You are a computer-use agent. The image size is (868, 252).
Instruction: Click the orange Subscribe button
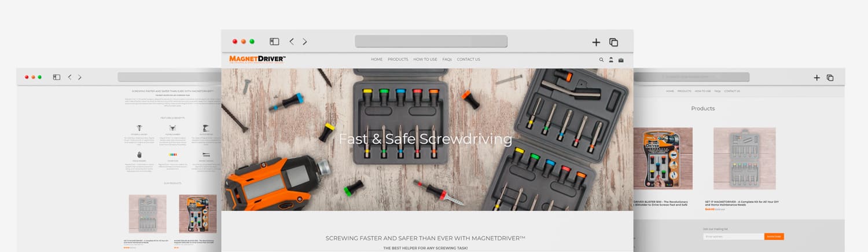pyautogui.click(x=774, y=236)
